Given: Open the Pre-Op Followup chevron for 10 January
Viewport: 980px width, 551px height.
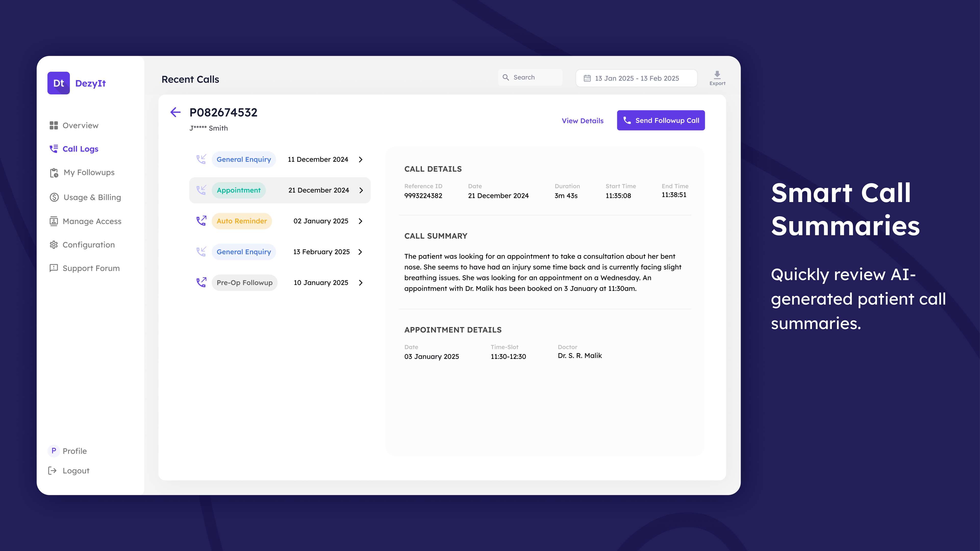Looking at the screenshot, I should coord(361,283).
